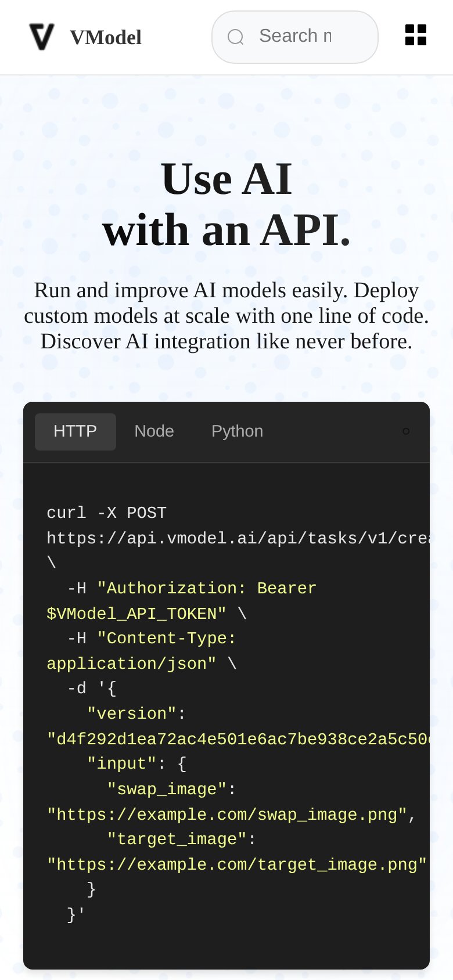Focus the Search input field
Image resolution: width=453 pixels, height=980 pixels.
tap(295, 37)
